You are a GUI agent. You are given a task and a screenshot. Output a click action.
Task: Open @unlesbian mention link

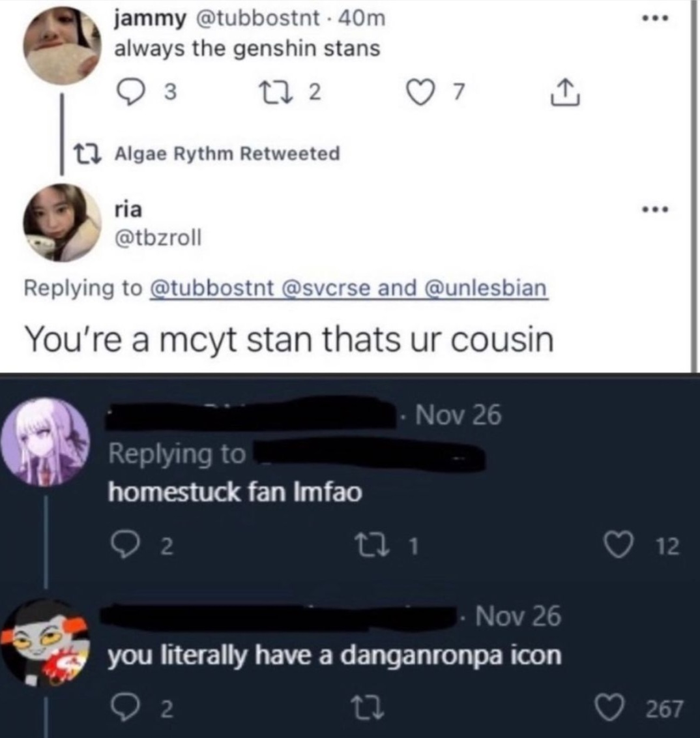[x=486, y=288]
